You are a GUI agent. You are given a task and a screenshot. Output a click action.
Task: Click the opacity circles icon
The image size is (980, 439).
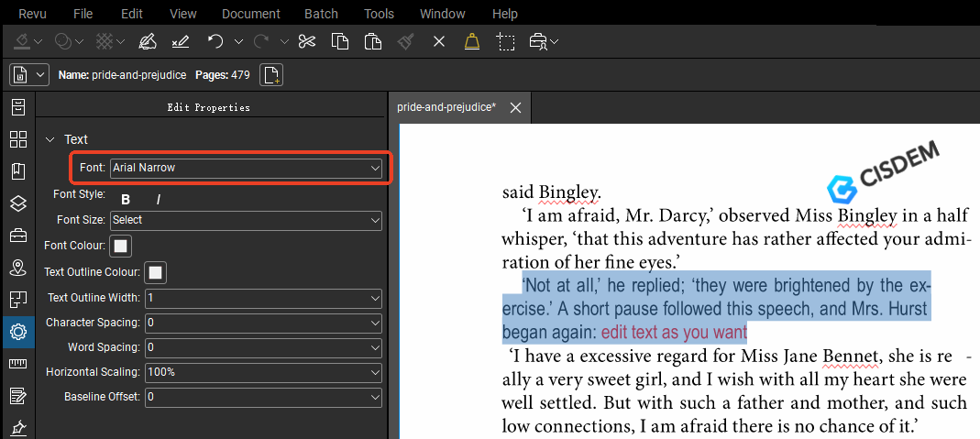[63, 42]
